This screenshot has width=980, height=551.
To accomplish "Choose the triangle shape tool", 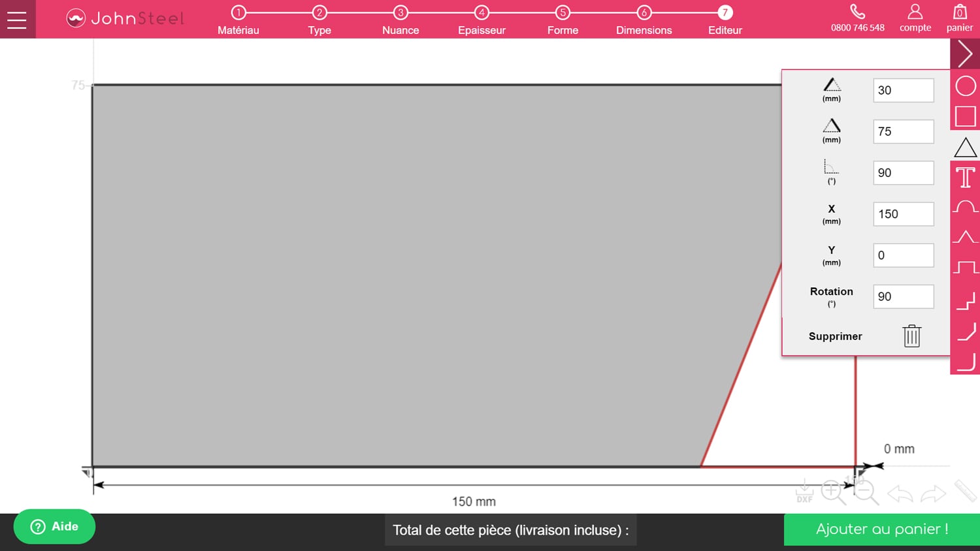I will coord(965,148).
